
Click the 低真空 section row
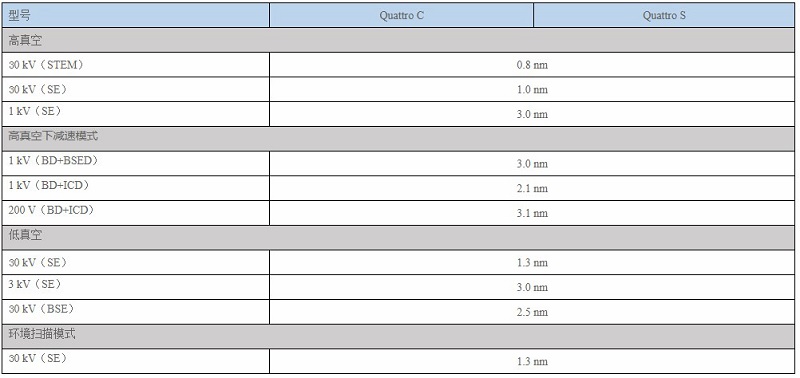398,238
